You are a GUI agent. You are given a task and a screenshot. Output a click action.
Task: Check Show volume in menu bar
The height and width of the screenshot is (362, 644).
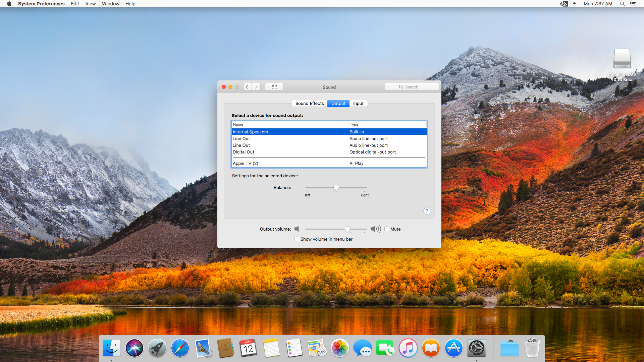click(297, 239)
